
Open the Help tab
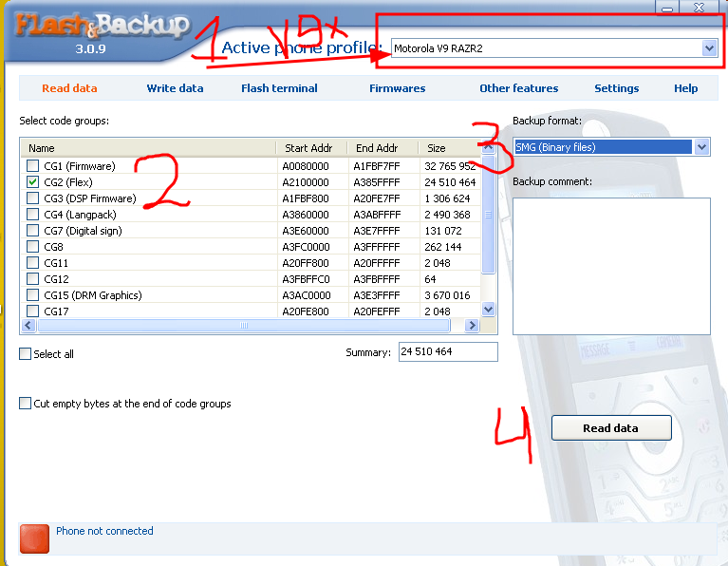[x=685, y=88]
